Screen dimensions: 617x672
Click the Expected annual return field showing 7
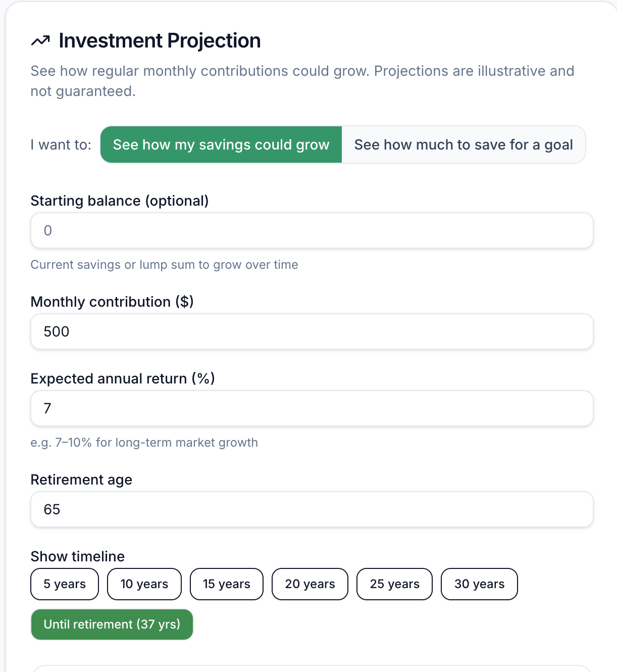312,409
